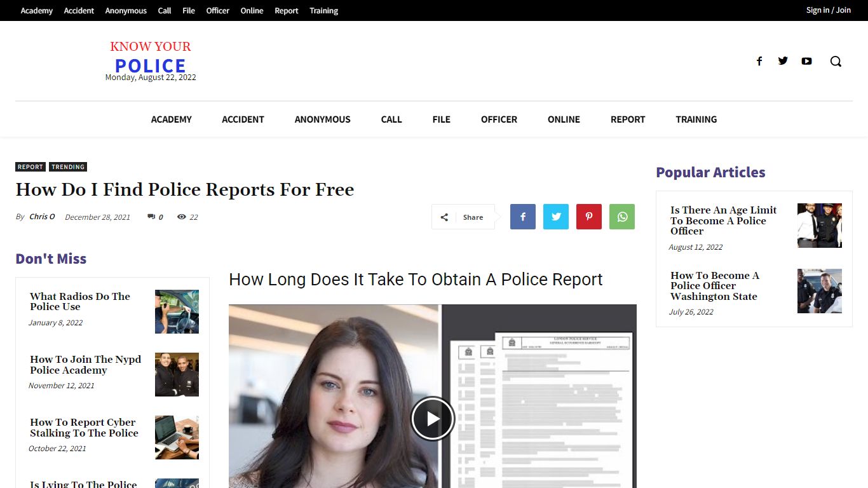Click the 'Popular Articles' heading
Viewport: 868px width, 488px height.
point(710,172)
